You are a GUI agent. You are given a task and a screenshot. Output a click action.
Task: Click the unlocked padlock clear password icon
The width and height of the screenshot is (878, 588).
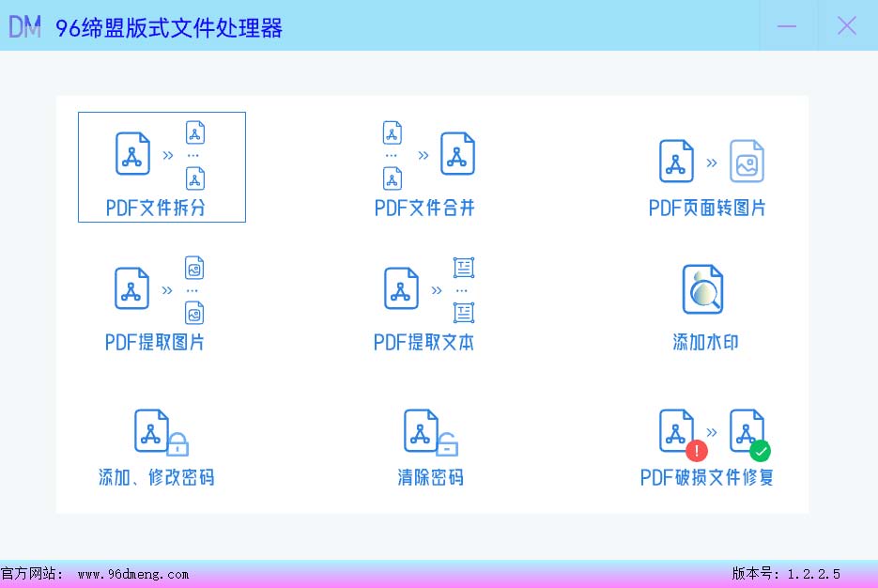(x=430, y=432)
